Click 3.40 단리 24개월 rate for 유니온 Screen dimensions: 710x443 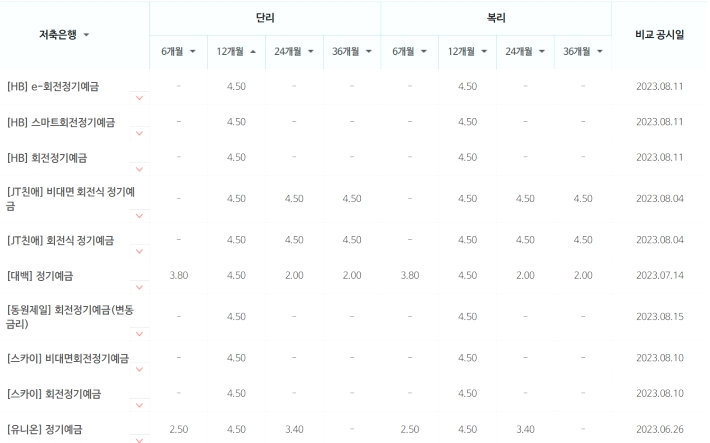pos(294,429)
